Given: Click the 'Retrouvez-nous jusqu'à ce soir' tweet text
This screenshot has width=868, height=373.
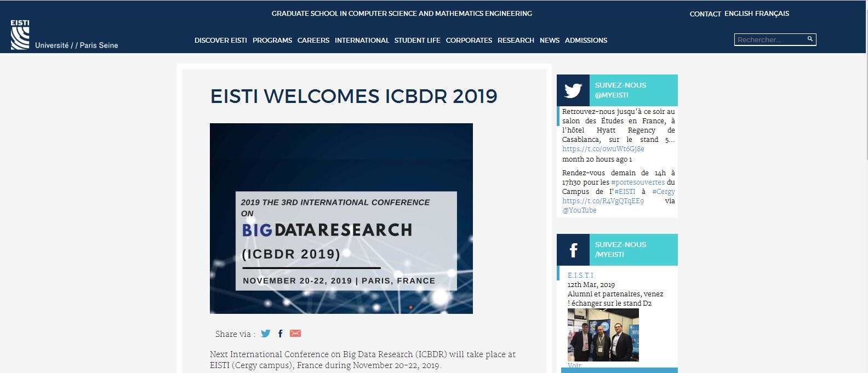Looking at the screenshot, I should (x=619, y=125).
